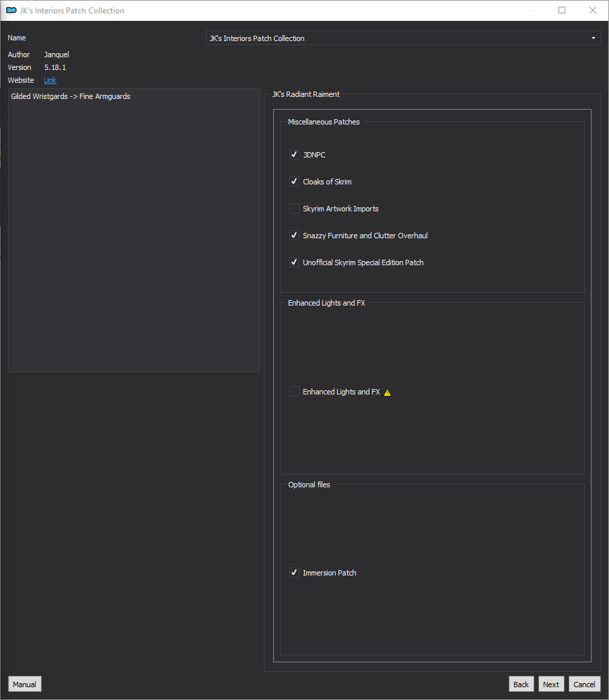Screen dimensions: 609x700
Task: Uncheck Snazzy Furniture and Clutter Overhaul
Action: click(294, 236)
